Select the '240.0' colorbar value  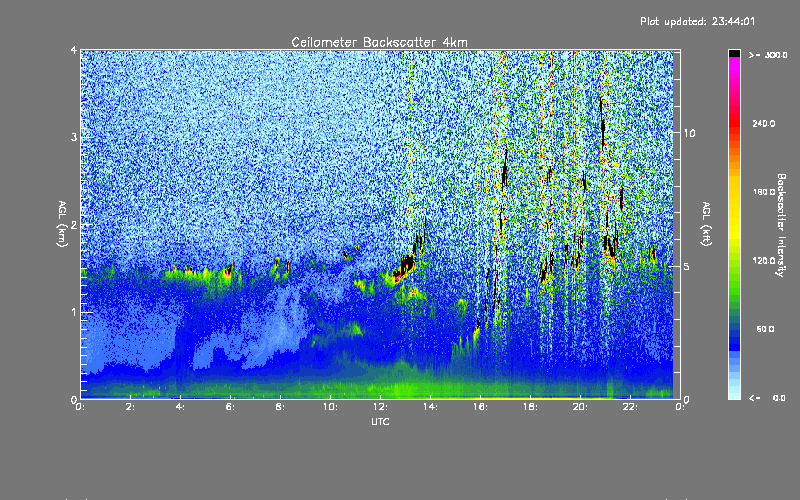764,123
